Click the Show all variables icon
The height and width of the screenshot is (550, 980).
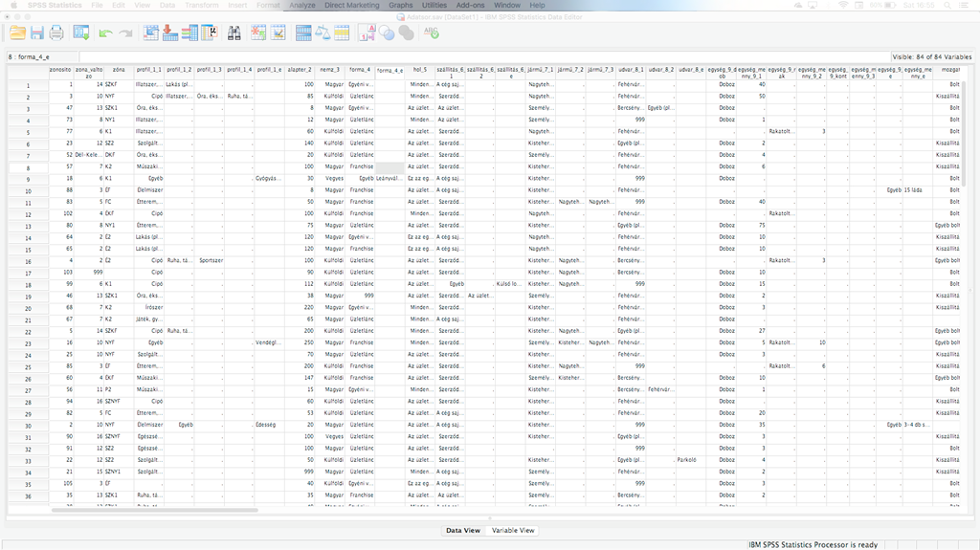coord(406,33)
